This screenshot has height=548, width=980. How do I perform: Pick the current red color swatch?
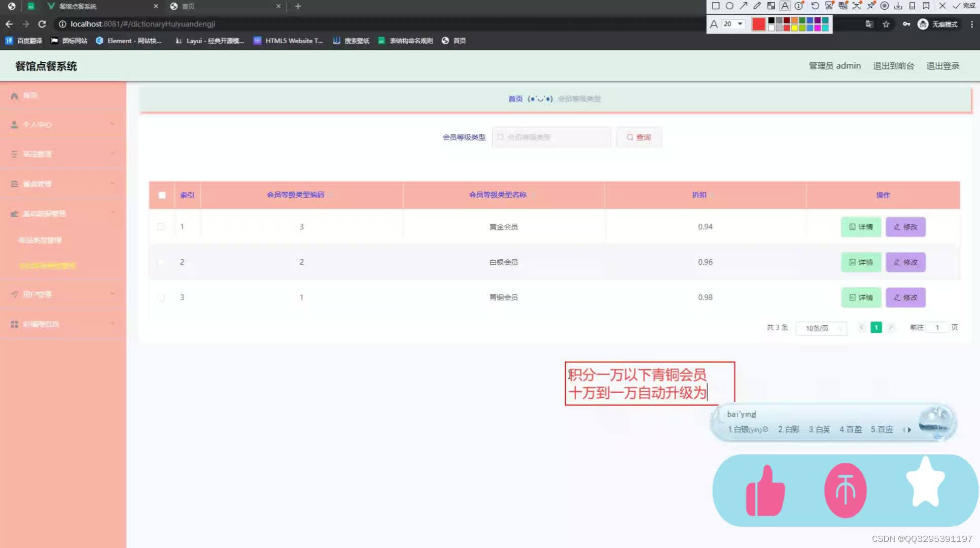[758, 24]
